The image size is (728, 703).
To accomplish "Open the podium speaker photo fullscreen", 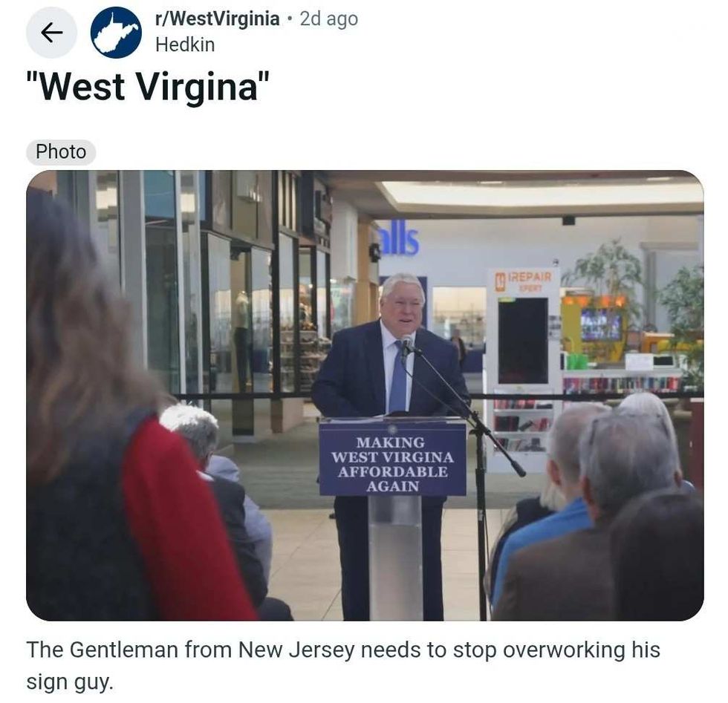I will pyautogui.click(x=365, y=396).
